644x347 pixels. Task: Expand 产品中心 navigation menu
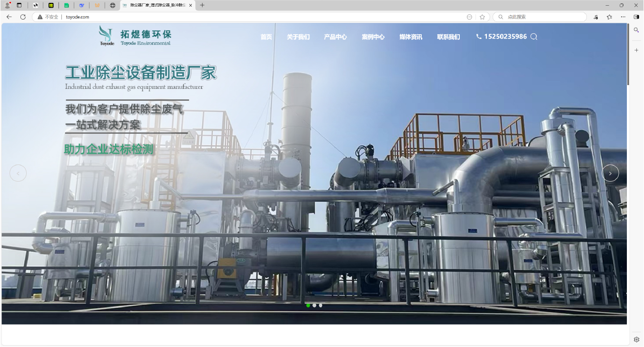336,37
